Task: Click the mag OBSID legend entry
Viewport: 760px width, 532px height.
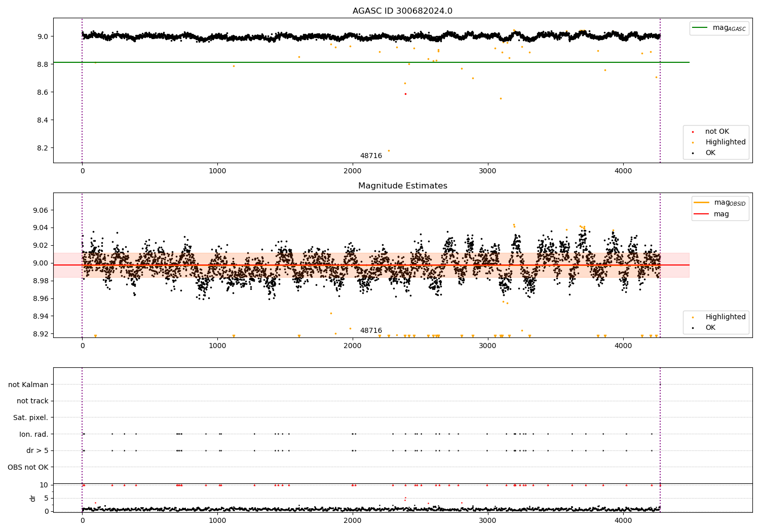Action: (720, 203)
